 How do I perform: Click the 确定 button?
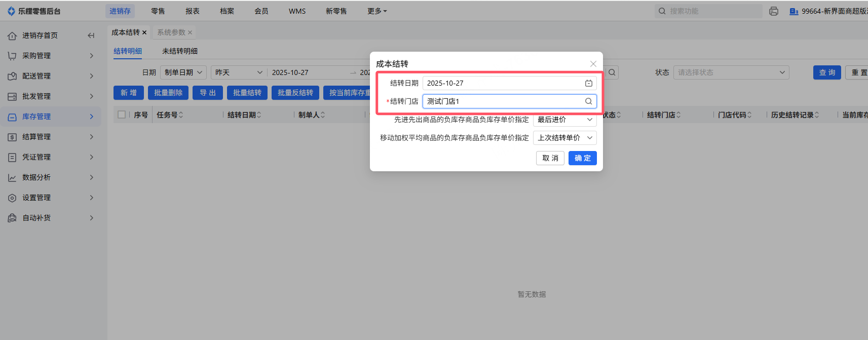pyautogui.click(x=583, y=158)
